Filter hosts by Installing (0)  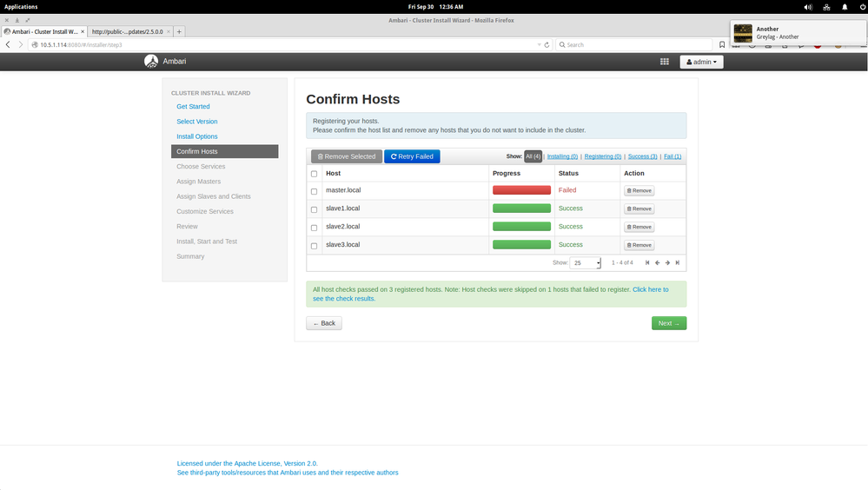562,156
